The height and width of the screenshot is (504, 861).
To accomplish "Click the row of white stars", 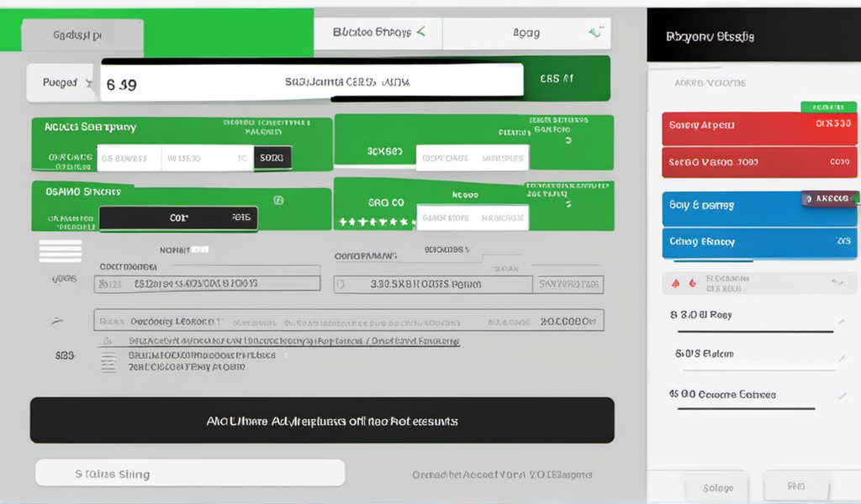I will tap(377, 223).
